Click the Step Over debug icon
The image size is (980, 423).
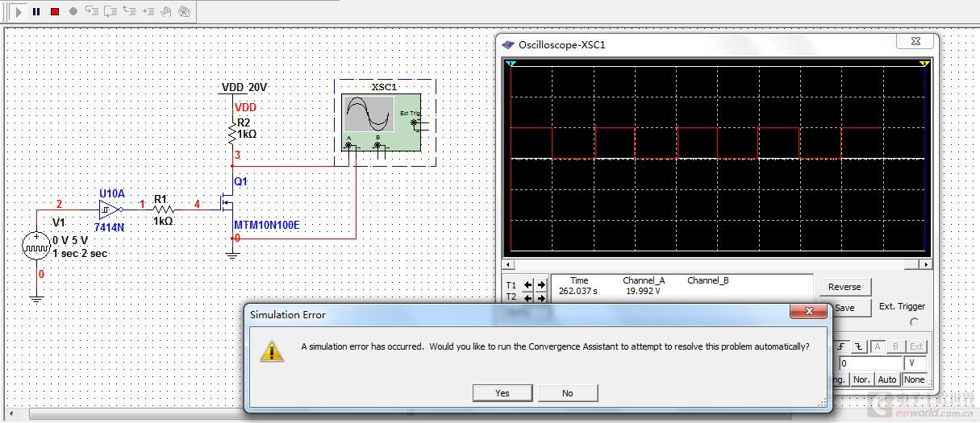point(111,12)
